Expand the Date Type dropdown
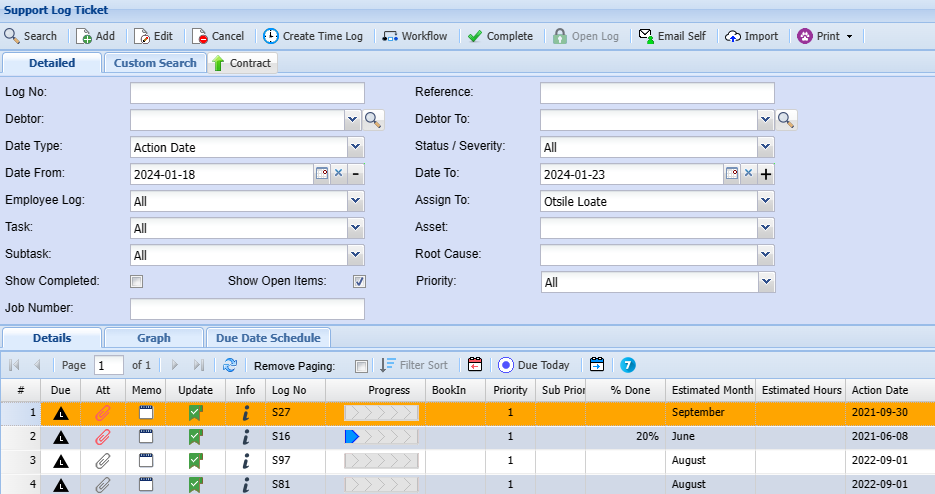Image resolution: width=935 pixels, height=494 pixels. point(355,147)
